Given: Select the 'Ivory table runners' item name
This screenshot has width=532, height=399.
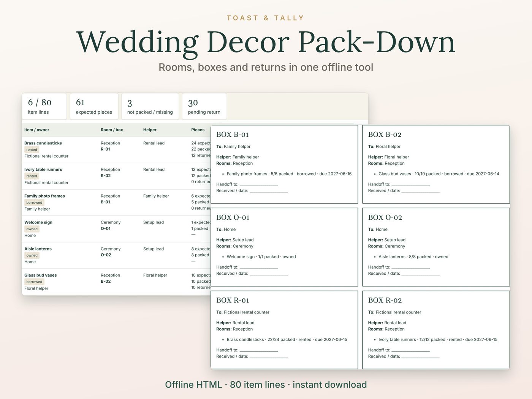Looking at the screenshot, I should point(43,169).
